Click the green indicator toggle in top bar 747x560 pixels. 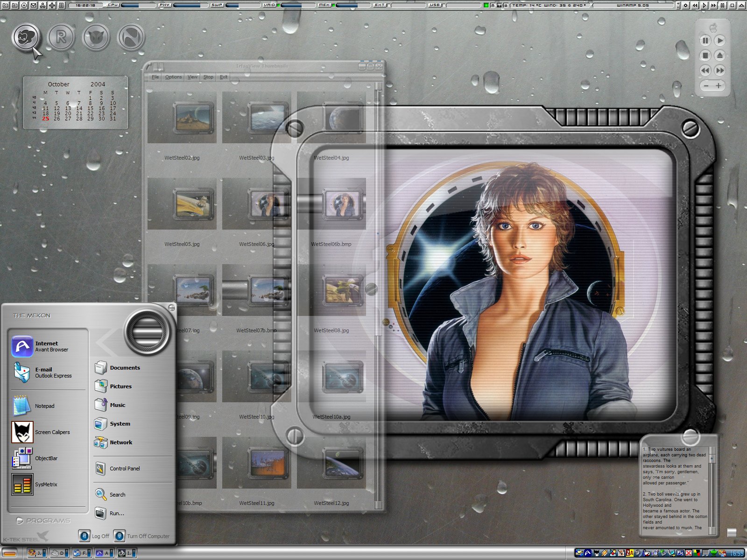[486, 5]
